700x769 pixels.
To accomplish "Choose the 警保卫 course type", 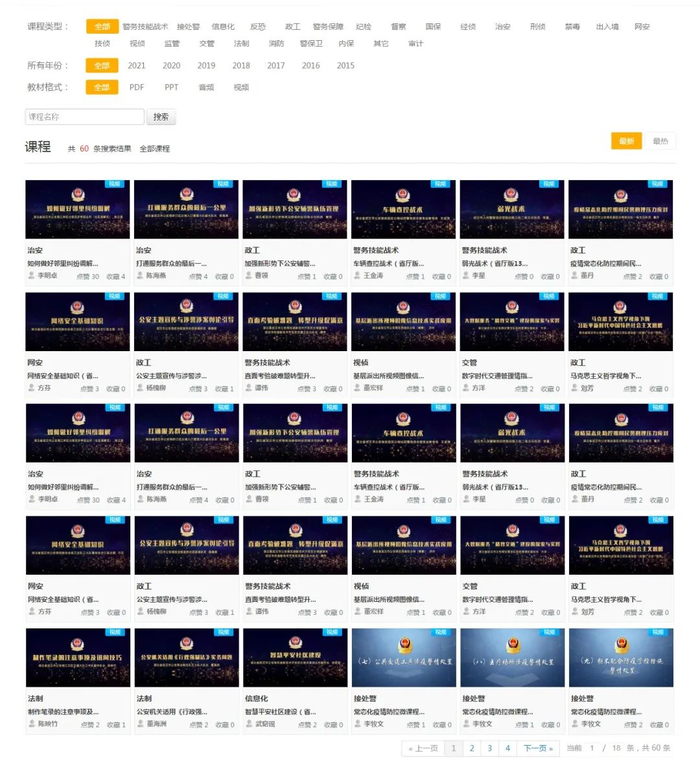I will pyautogui.click(x=311, y=43).
